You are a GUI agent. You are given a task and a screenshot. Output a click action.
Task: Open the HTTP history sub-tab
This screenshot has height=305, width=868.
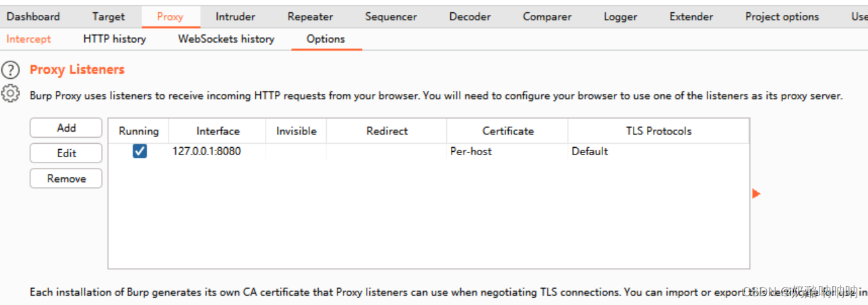pyautogui.click(x=115, y=39)
